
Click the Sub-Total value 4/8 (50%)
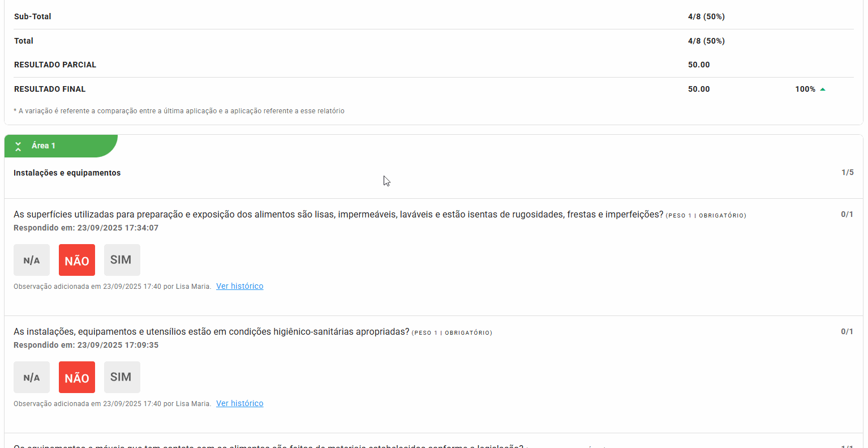click(x=706, y=16)
